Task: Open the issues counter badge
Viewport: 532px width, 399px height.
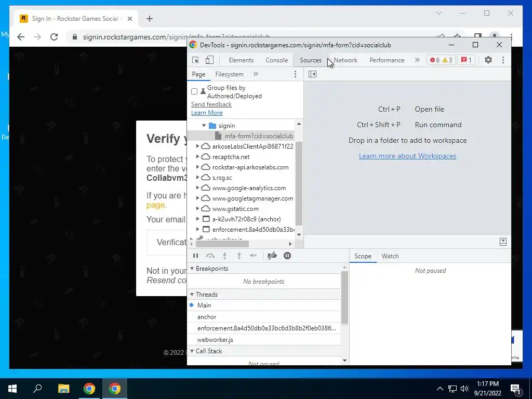Action: [x=466, y=60]
